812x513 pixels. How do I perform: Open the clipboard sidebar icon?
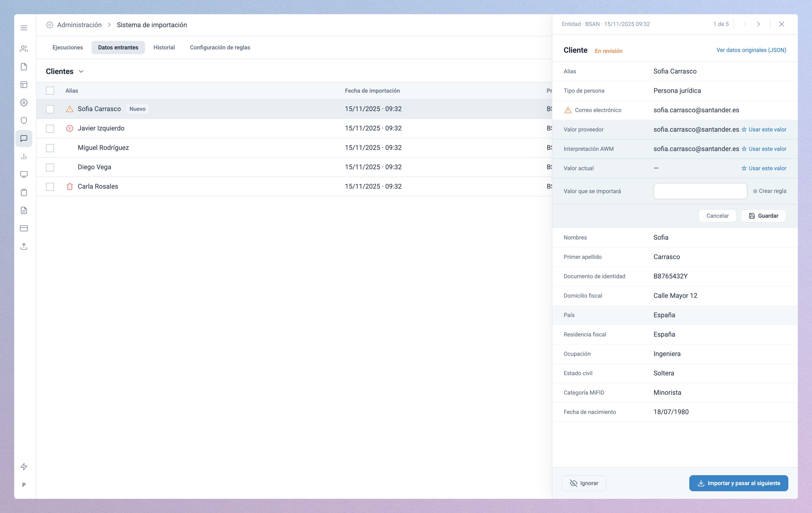[x=24, y=192]
